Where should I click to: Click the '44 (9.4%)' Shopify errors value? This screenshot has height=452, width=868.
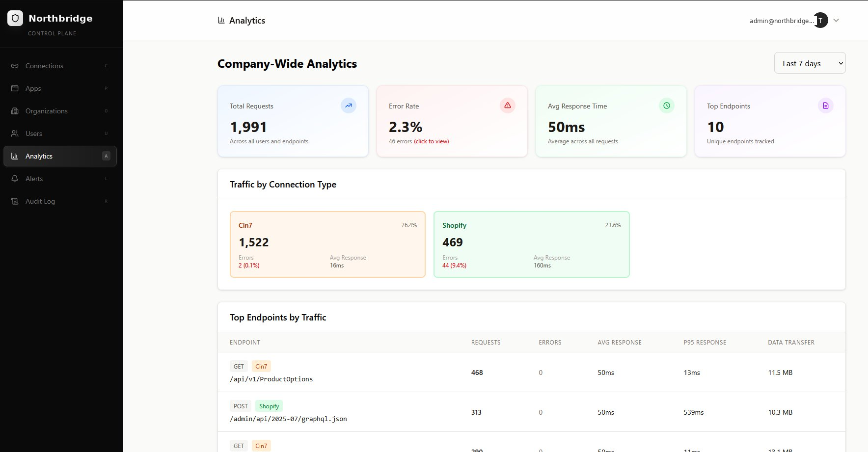454,266
